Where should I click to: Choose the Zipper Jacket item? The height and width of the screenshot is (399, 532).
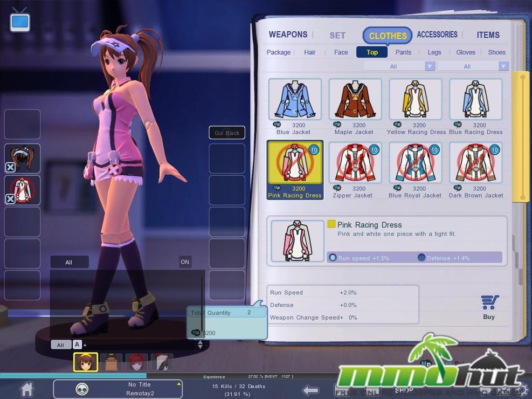tap(355, 170)
